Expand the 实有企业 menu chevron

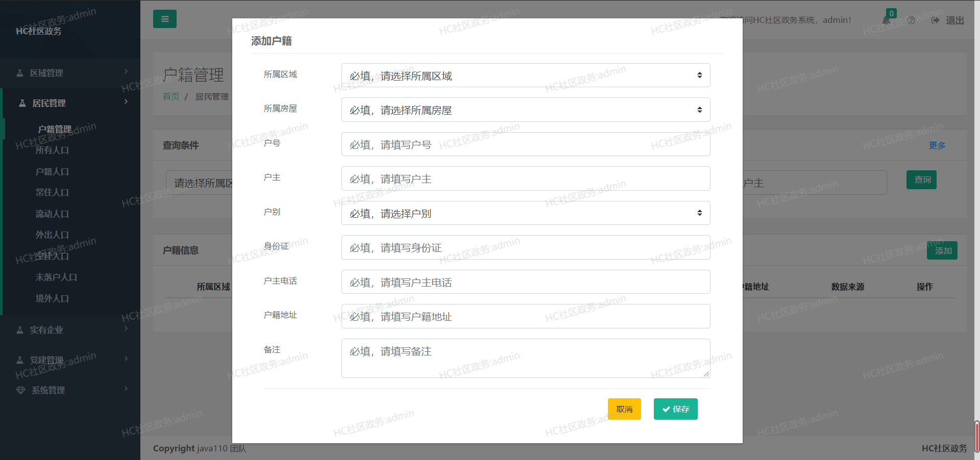point(126,328)
